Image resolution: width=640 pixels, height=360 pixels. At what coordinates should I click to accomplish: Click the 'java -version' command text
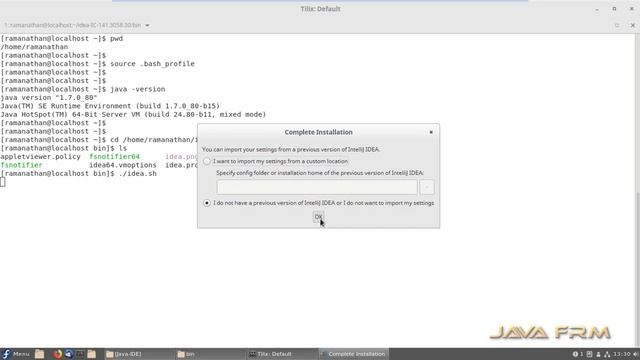point(138,89)
